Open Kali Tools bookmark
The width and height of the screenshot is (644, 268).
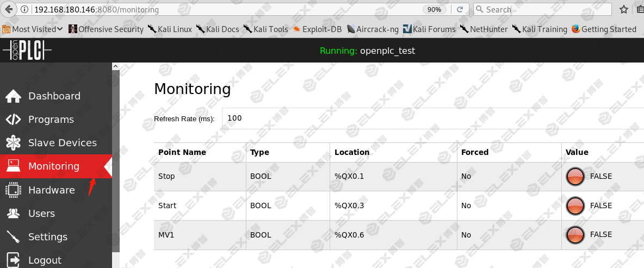(266, 29)
